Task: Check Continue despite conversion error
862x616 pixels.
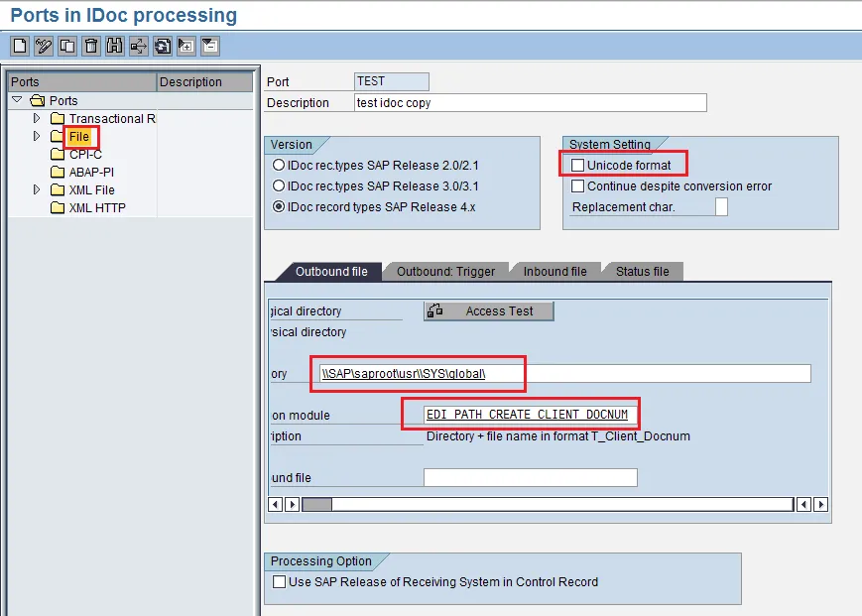Action: [578, 186]
